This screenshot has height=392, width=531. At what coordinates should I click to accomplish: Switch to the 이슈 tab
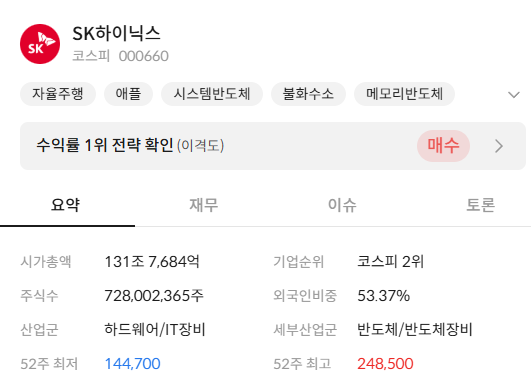[342, 205]
